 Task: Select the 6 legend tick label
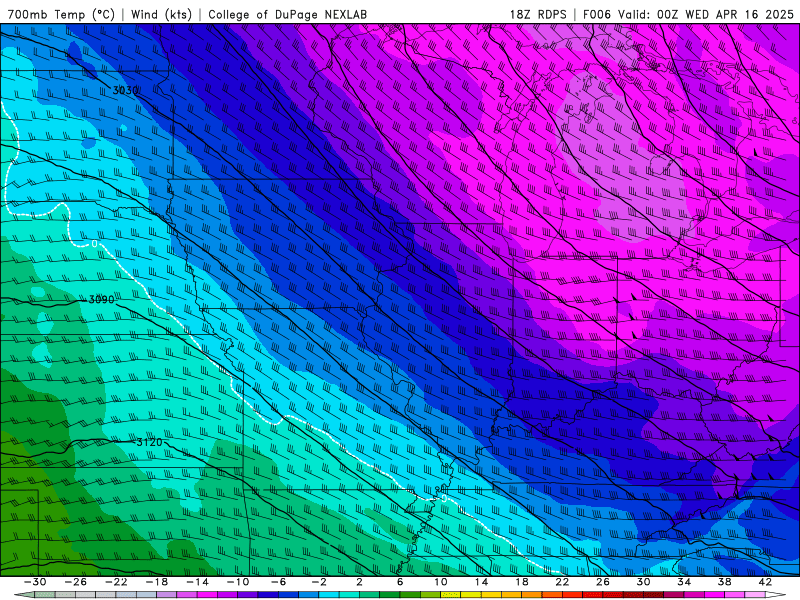(400, 582)
